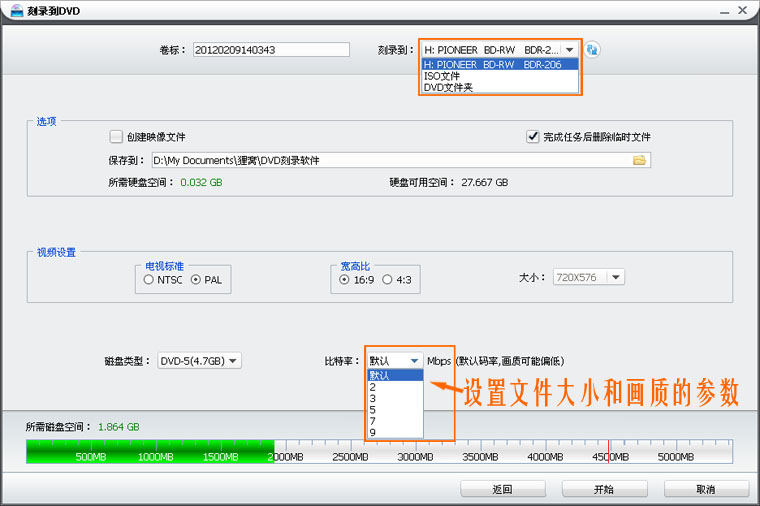Image resolution: width=760 pixels, height=506 pixels.
Task: Click the red 4500MB capacity marker
Action: tap(608, 451)
